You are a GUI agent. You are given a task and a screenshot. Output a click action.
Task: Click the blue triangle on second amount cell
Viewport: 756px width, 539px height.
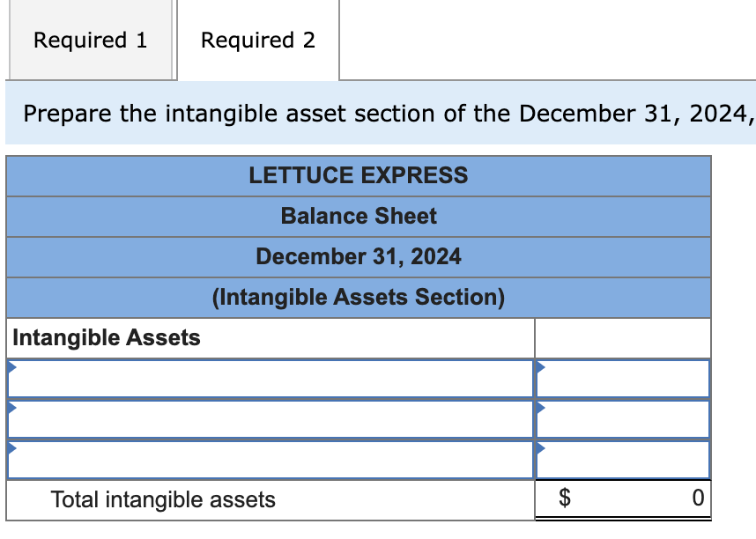point(540,410)
